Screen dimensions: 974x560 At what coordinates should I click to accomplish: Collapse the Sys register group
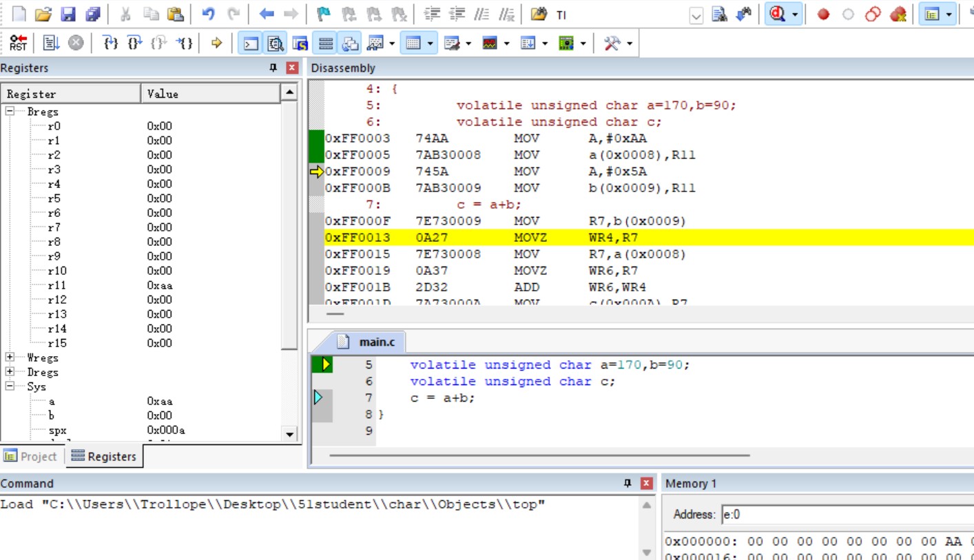[10, 386]
